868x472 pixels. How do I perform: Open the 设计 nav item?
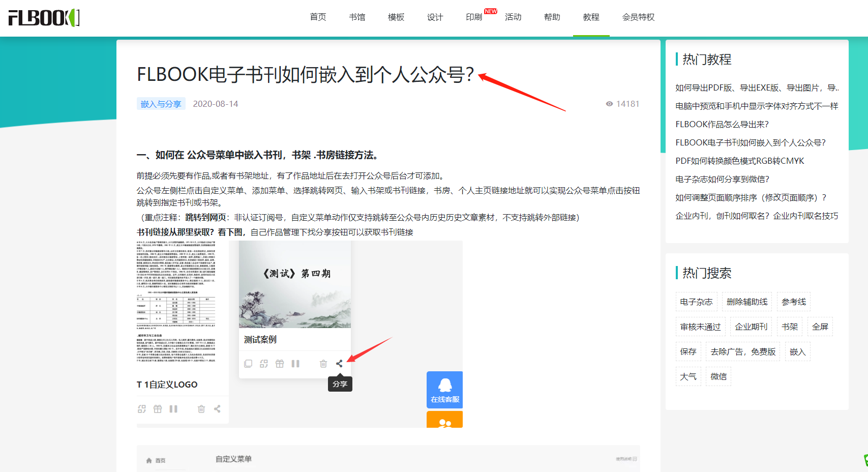tap(435, 17)
